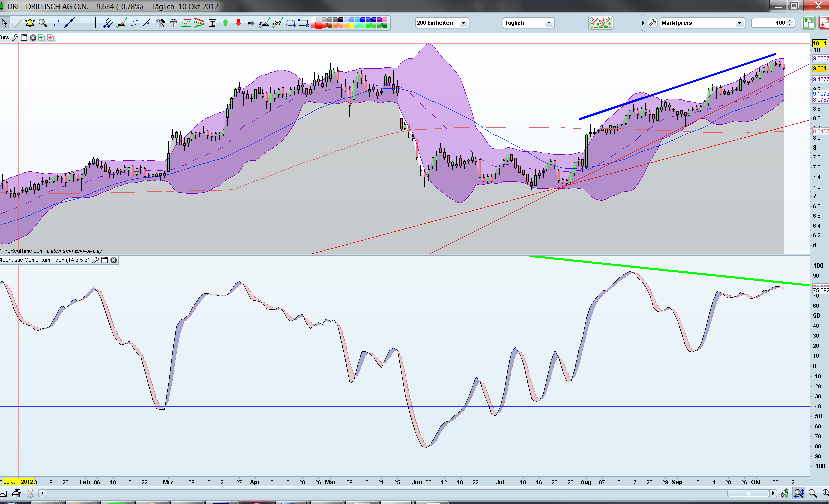Select the arrow cursor tool
Image resolution: width=829 pixels, height=504 pixels.
click(4, 23)
